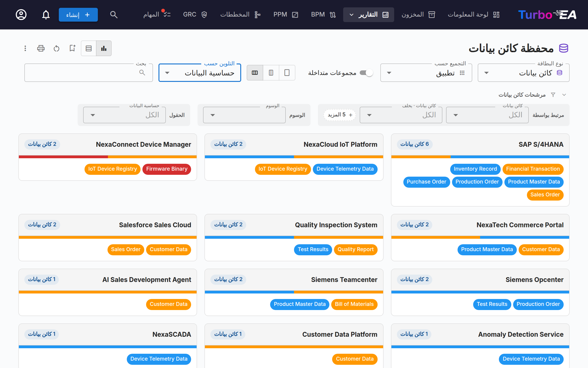The width and height of the screenshot is (588, 368).
Task: Select the two-column layout icon
Action: pyautogui.click(x=271, y=72)
